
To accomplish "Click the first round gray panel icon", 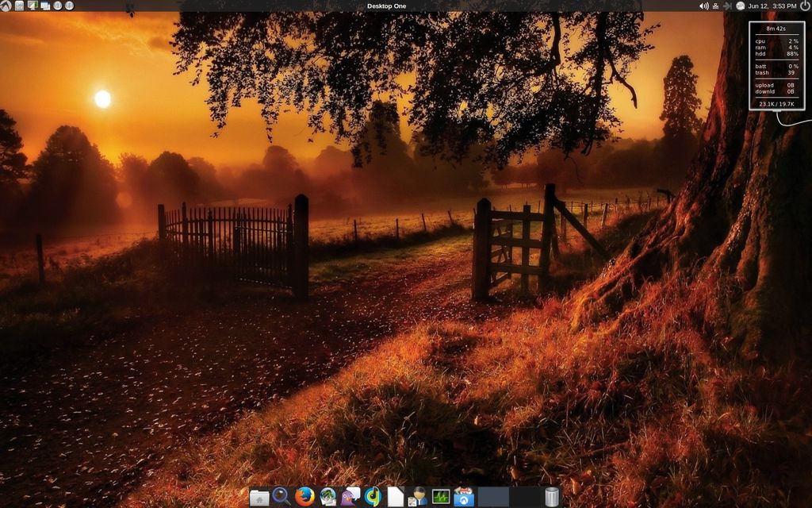I will click(57, 6).
